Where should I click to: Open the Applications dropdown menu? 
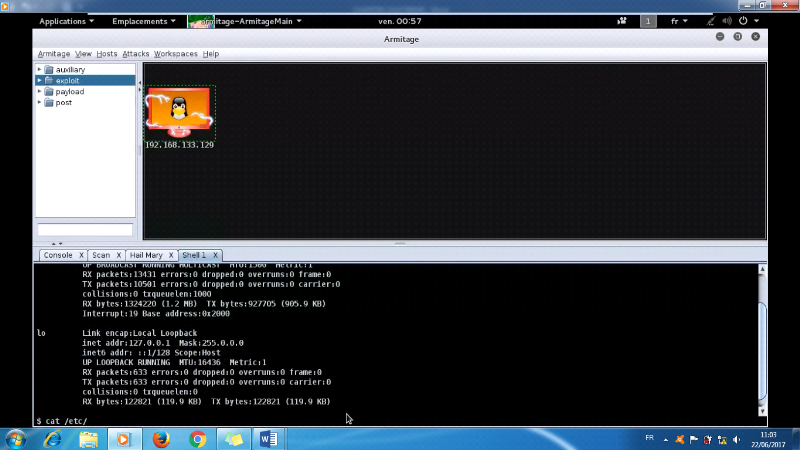coord(66,20)
